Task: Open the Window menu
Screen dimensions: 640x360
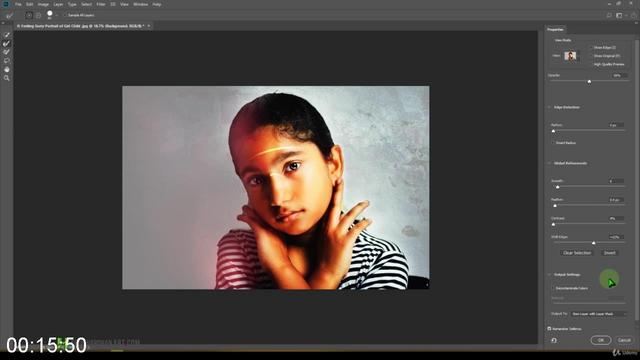Action: click(140, 4)
